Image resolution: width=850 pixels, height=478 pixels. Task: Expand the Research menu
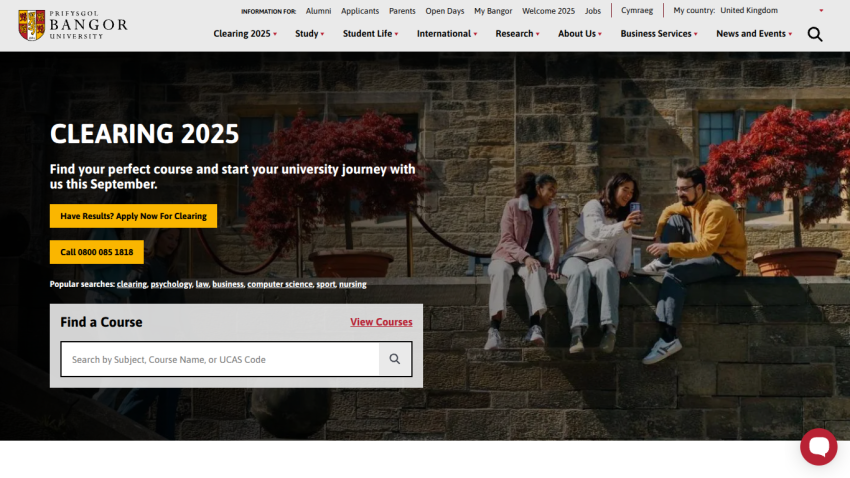point(517,34)
